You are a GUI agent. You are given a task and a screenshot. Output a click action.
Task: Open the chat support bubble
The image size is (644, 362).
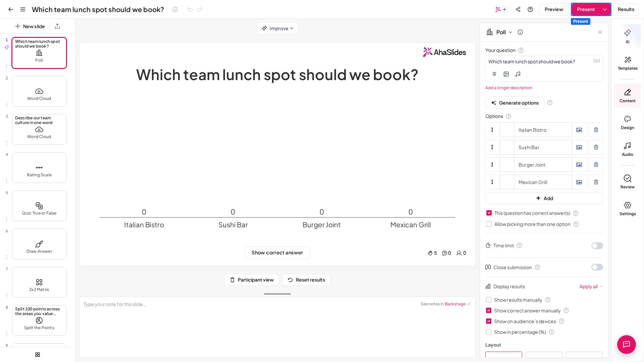pos(626,344)
